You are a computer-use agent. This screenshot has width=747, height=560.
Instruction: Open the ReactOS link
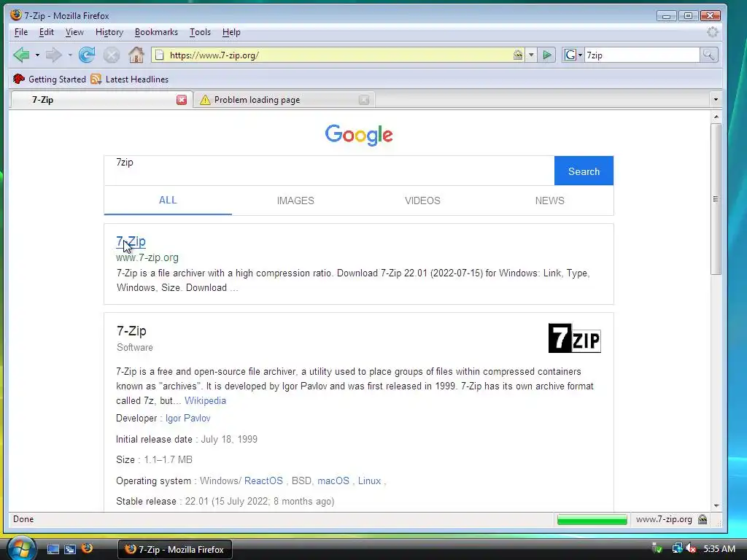[x=263, y=481]
